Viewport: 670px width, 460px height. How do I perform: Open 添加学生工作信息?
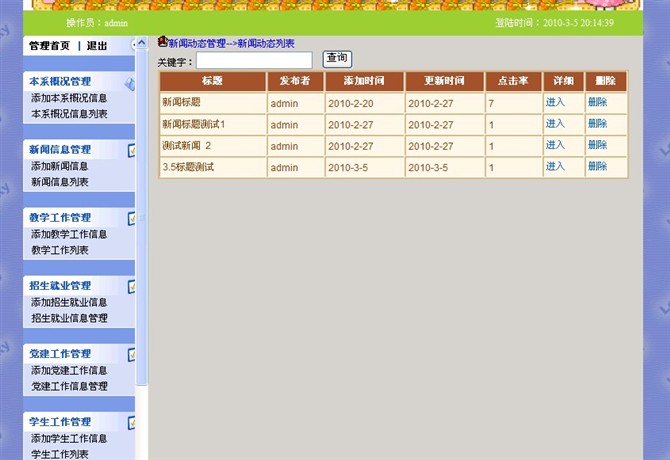[x=69, y=438]
